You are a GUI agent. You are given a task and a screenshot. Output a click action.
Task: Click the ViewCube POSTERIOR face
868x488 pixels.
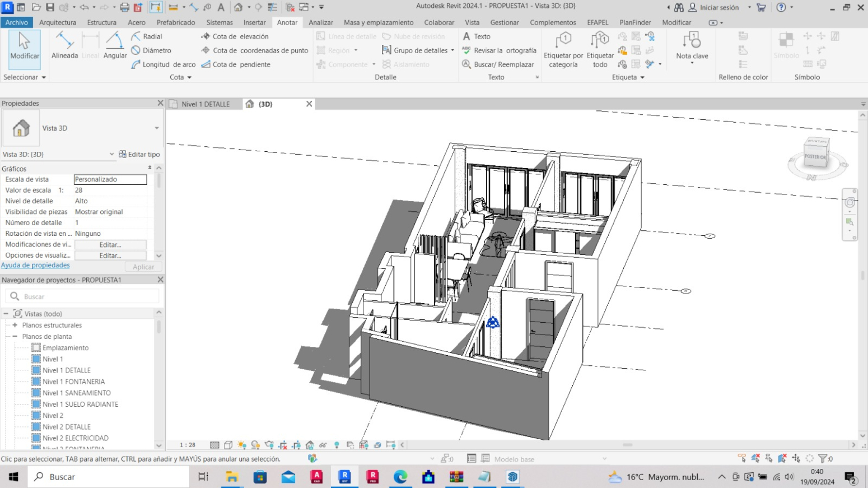(x=815, y=156)
